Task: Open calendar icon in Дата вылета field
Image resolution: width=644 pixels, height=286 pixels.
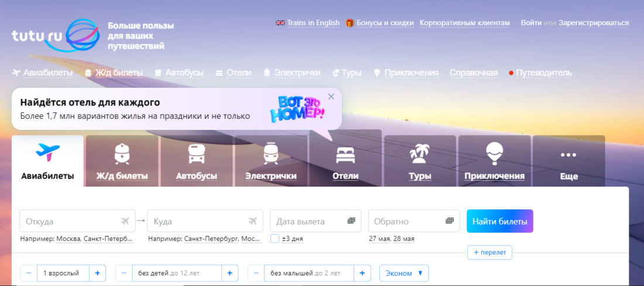Action: (351, 220)
